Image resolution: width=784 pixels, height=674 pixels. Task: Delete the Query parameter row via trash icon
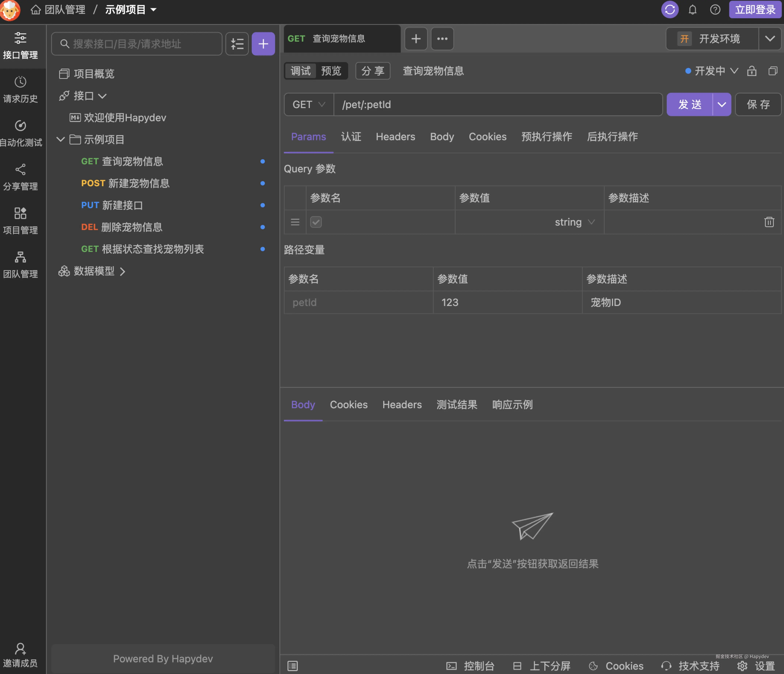click(769, 222)
